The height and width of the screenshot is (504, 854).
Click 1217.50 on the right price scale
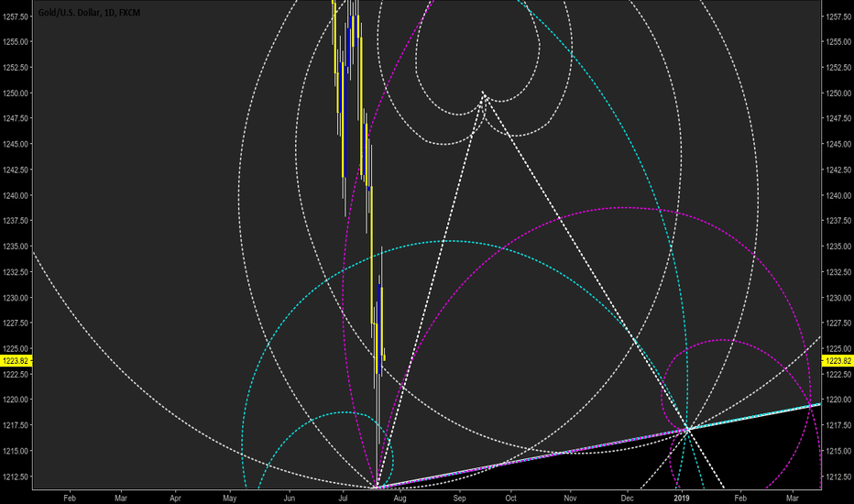click(x=838, y=425)
